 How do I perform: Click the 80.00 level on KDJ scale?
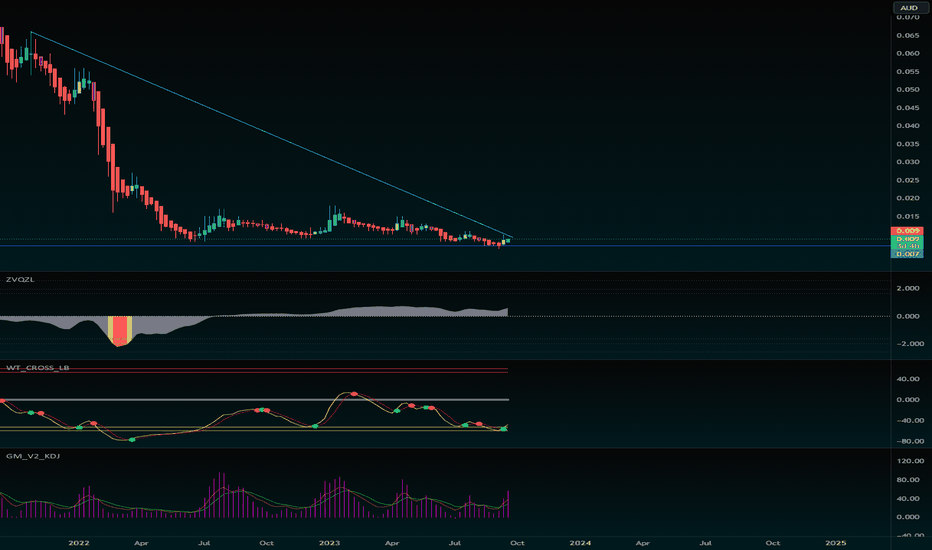908,480
